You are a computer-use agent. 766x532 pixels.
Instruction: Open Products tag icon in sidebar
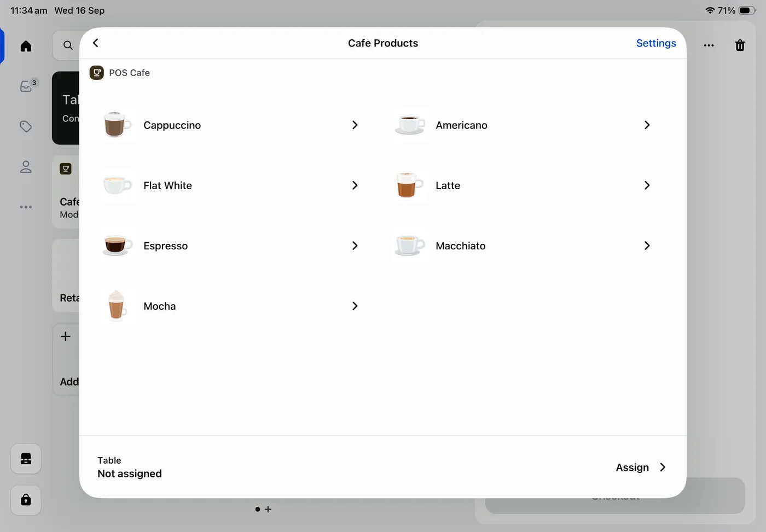(x=26, y=126)
